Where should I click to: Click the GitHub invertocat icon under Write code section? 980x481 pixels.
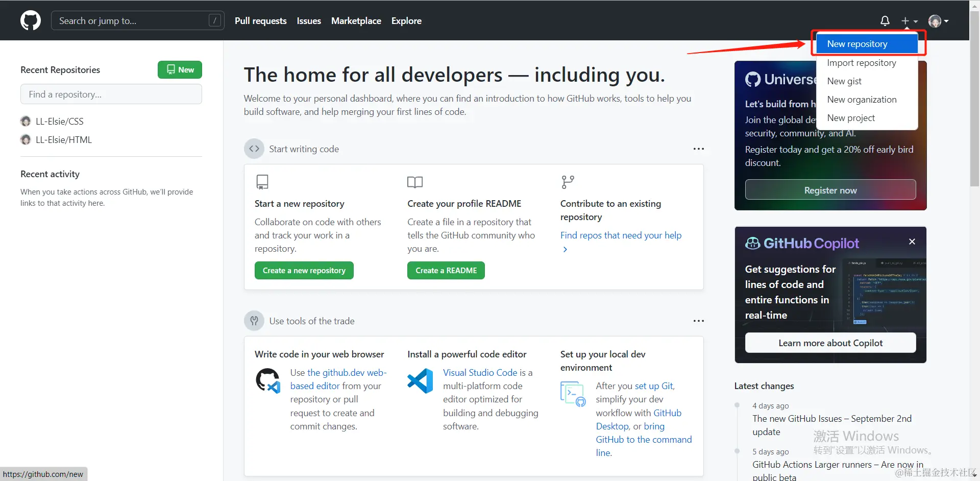267,380
